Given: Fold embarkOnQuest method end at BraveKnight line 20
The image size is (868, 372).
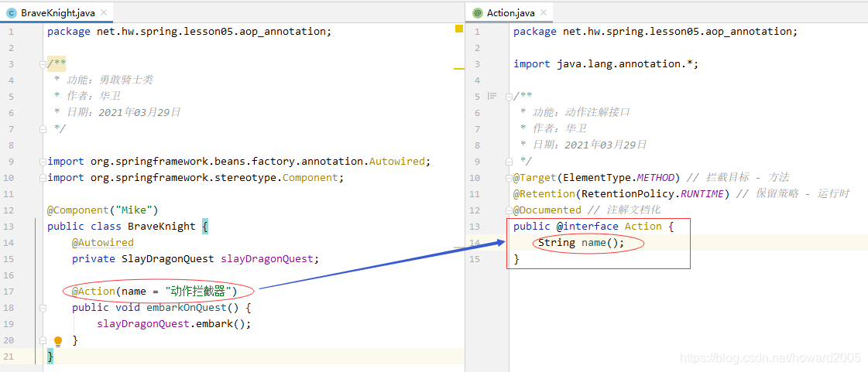Looking at the screenshot, I should (43, 340).
